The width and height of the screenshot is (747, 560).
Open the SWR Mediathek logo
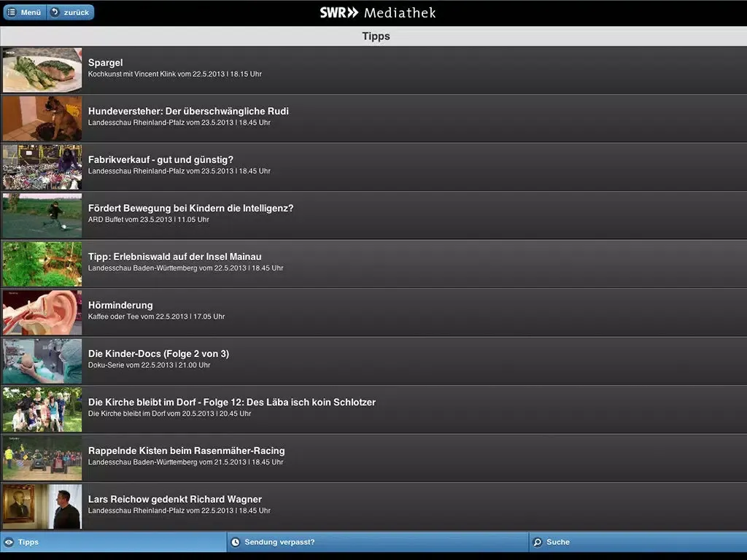click(377, 12)
